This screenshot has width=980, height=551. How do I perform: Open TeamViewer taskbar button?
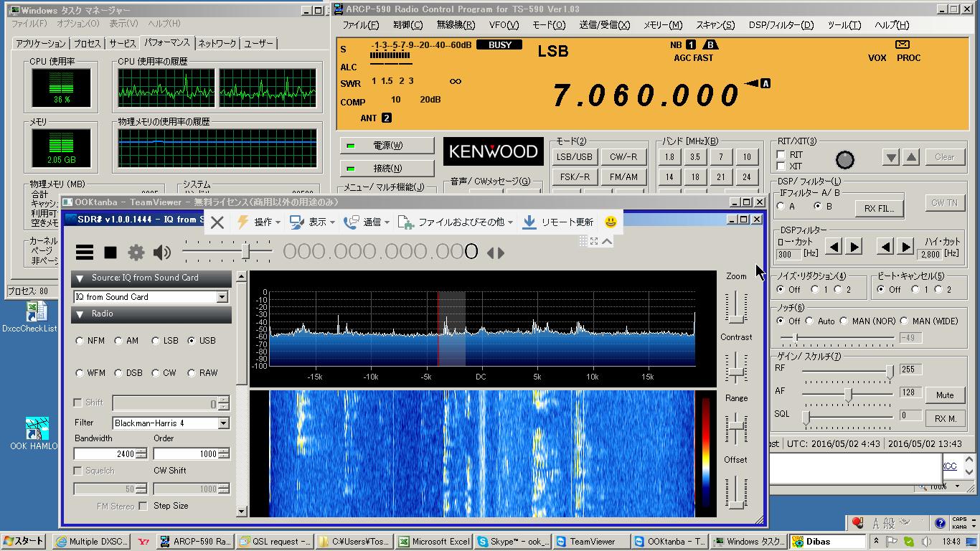[x=591, y=542]
